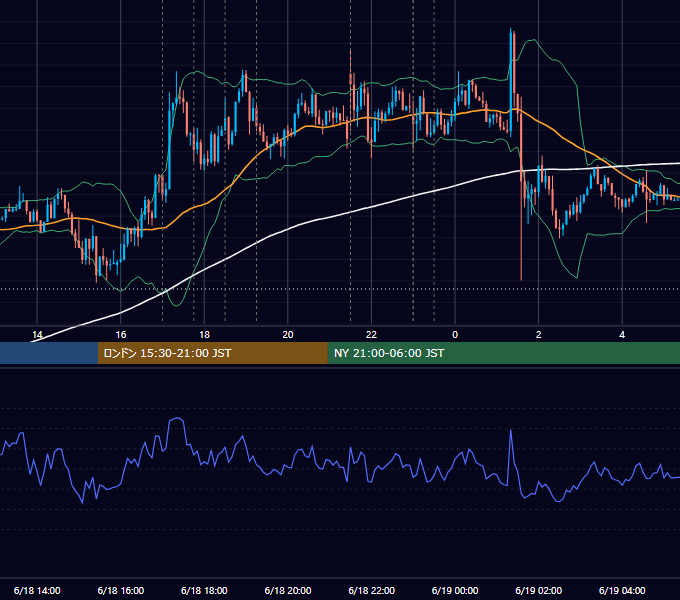Click the 6/19 04:00 date label

[622, 590]
